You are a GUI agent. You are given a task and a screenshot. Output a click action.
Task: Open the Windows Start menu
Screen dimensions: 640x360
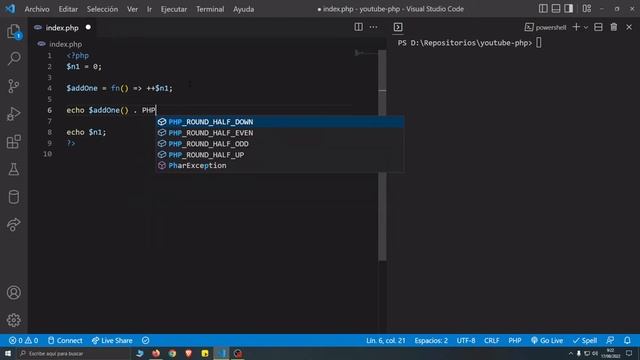pyautogui.click(x=8, y=353)
